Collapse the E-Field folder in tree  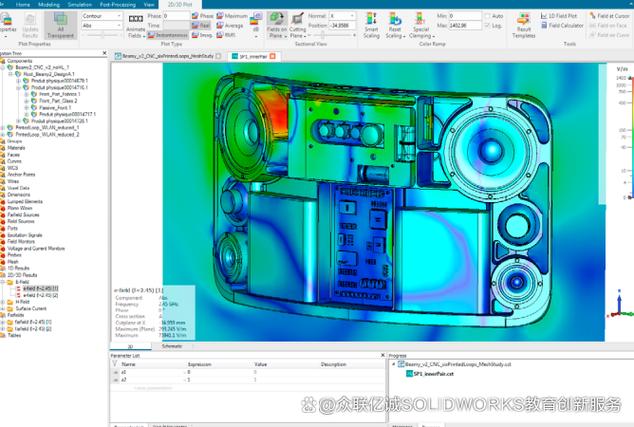click(2, 282)
